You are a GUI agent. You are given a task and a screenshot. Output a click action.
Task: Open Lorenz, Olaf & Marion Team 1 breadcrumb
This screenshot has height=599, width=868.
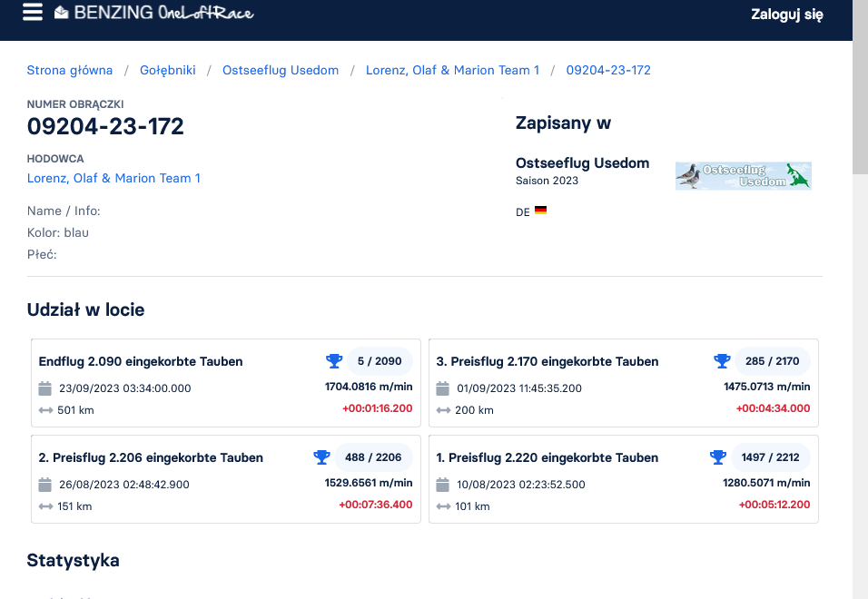452,70
